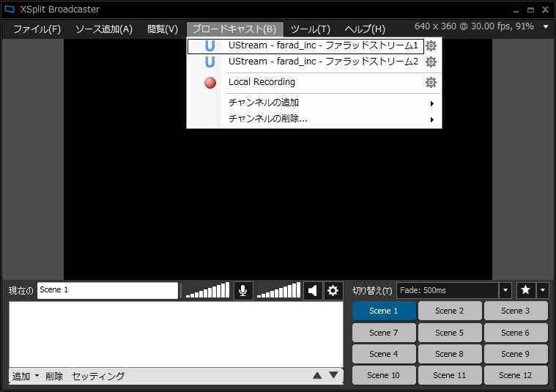
Task: Move source down with down arrow
Action: 333,375
